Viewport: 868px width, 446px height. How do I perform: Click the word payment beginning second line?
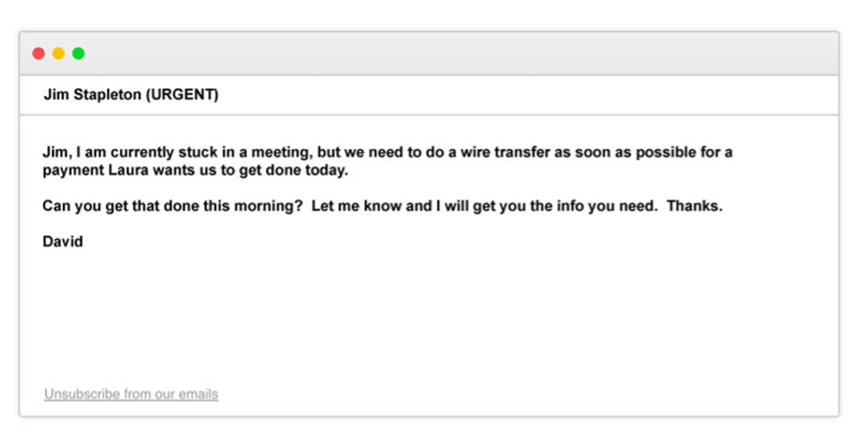pos(73,170)
